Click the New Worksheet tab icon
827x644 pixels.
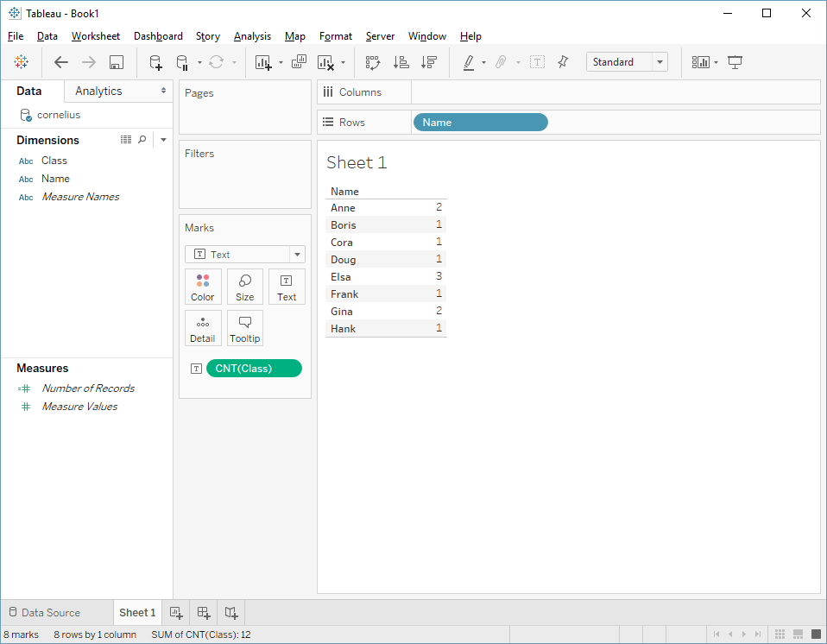[x=176, y=612]
